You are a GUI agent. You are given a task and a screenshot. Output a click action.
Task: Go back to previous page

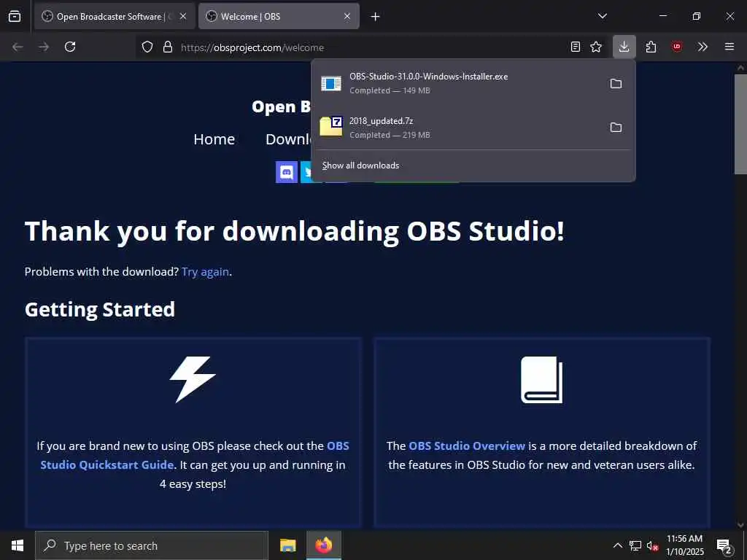(18, 47)
